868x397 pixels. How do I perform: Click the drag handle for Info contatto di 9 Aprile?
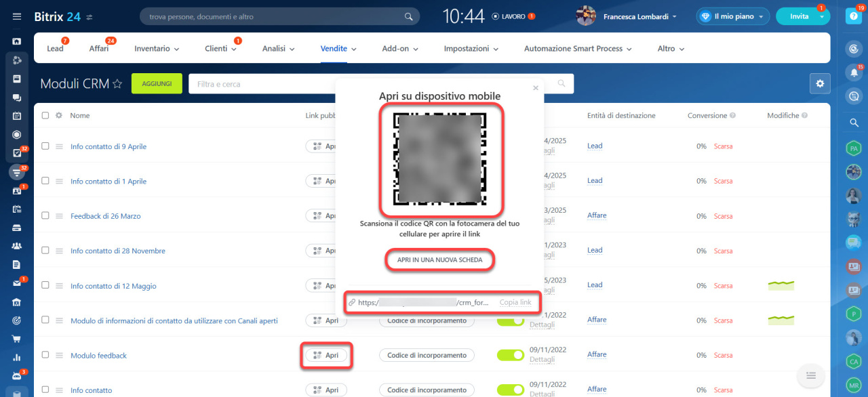coord(59,146)
